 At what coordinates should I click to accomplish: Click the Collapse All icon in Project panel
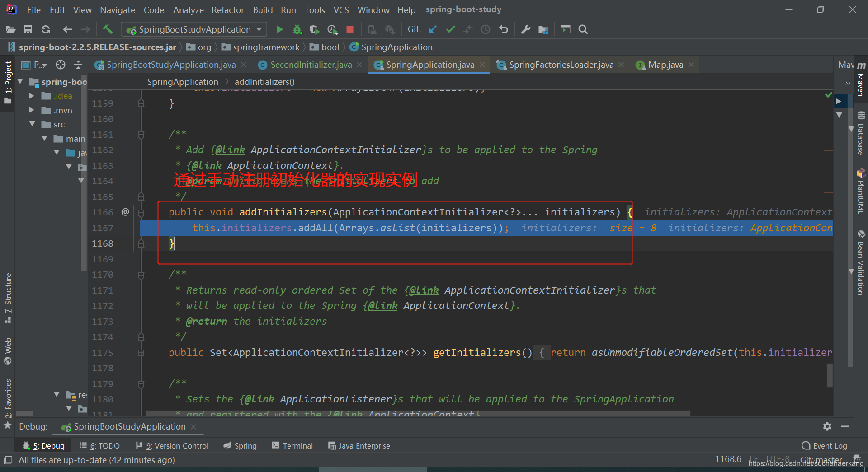click(x=78, y=65)
